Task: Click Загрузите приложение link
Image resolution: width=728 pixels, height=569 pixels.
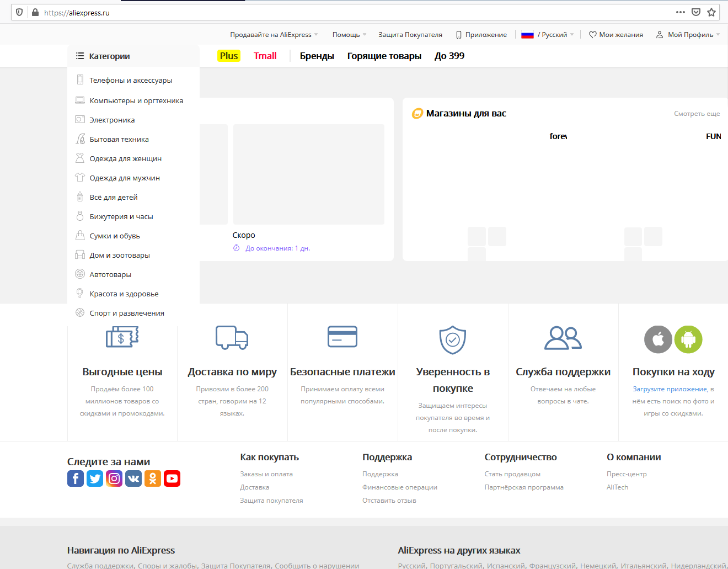Action: (x=670, y=389)
